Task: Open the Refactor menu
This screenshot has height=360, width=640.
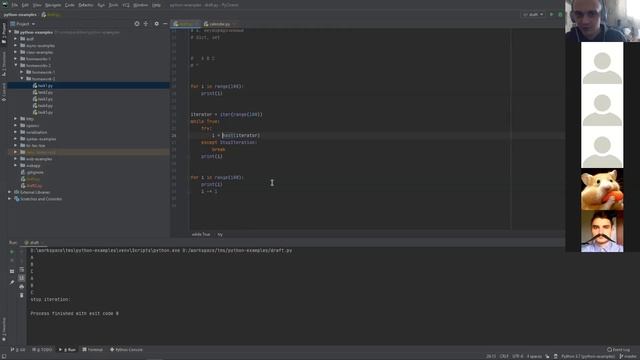Action: tap(86, 5)
